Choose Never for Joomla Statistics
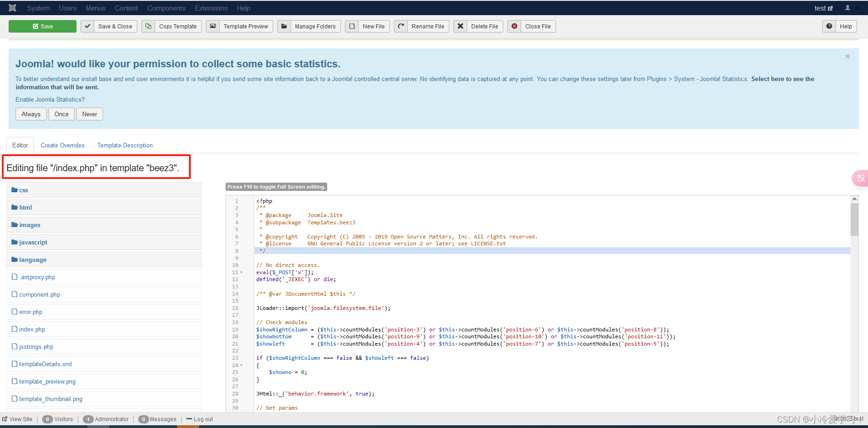This screenshot has width=868, height=428. click(x=90, y=114)
